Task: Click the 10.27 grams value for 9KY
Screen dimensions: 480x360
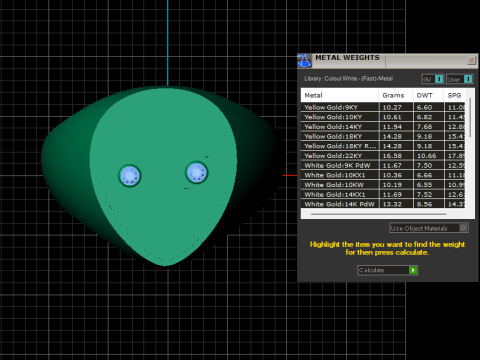Action: point(392,107)
